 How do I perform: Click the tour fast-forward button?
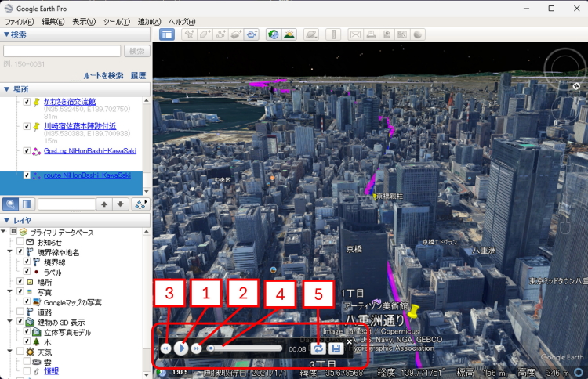[197, 348]
